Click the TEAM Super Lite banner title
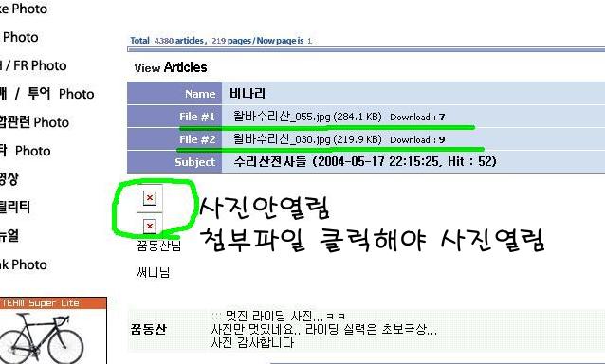 click(x=40, y=303)
